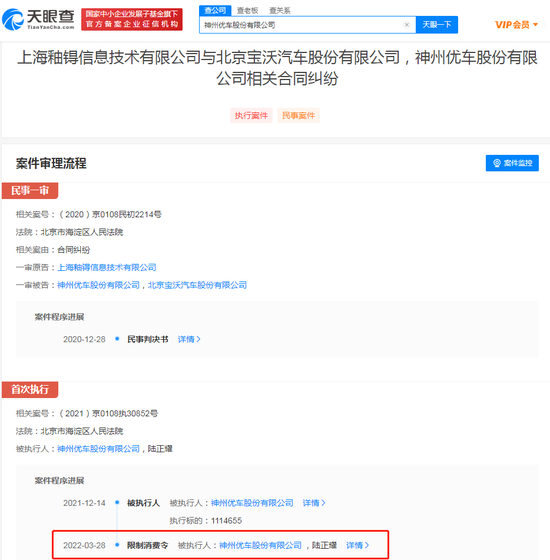Screen dimensions: 550x560
Task: Switch to the 查关系 tab
Action: [x=280, y=10]
